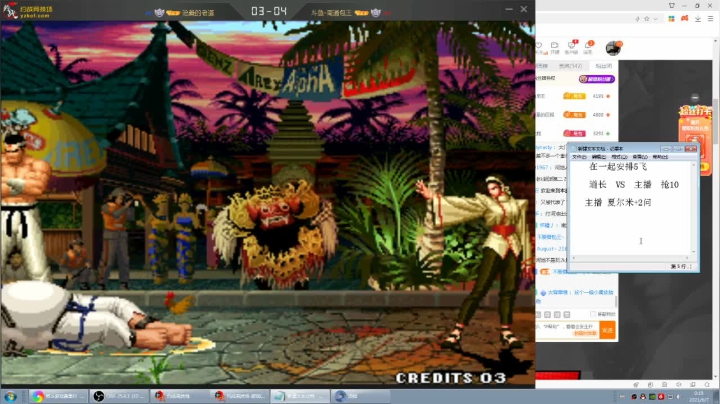
Task: Click the red rank badge for the third user
Action: pyautogui.click(x=574, y=134)
